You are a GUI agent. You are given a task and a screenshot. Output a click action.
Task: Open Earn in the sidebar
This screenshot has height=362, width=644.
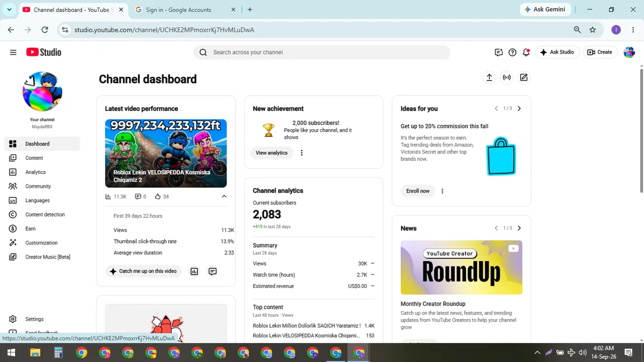click(42, 228)
